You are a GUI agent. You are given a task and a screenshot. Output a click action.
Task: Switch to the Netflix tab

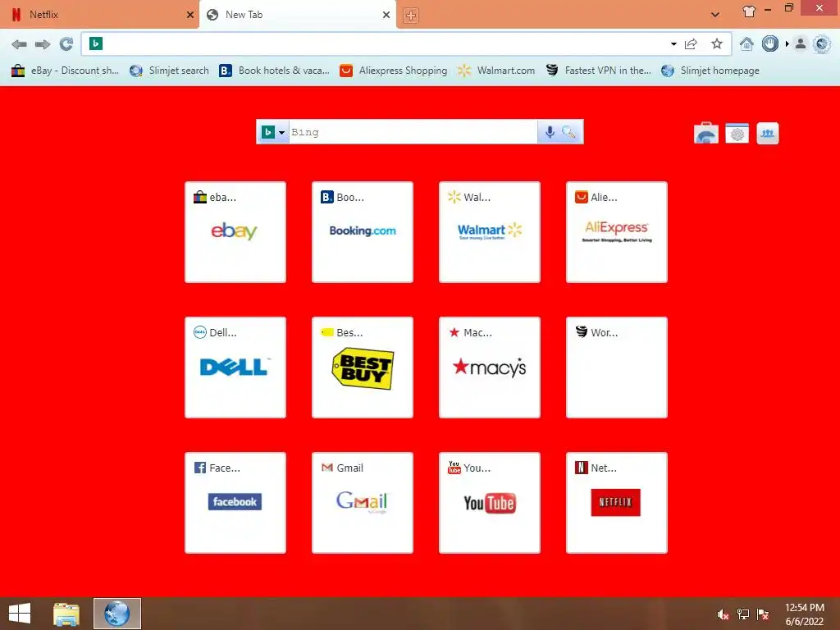[x=99, y=15]
